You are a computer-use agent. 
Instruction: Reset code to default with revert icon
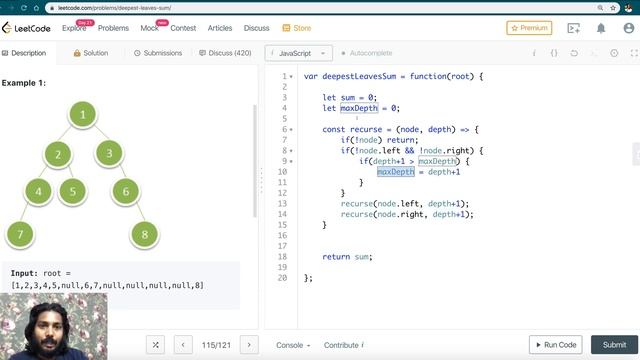[x=574, y=53]
